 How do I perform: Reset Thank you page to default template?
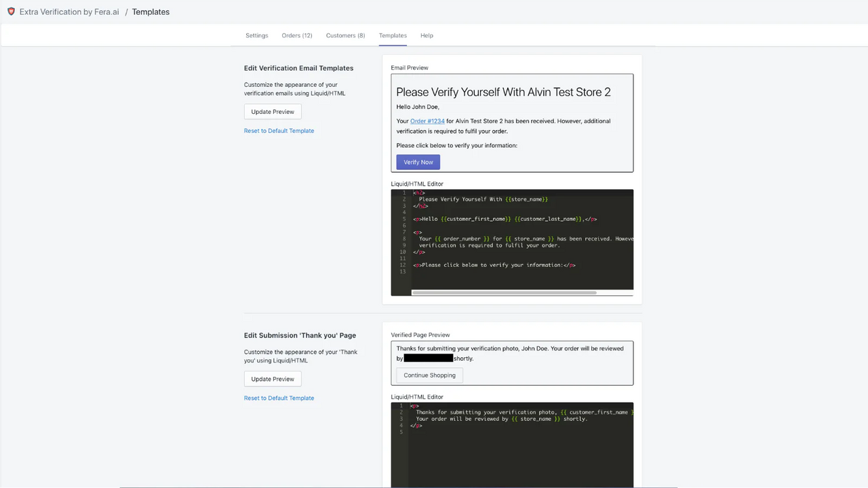(279, 398)
